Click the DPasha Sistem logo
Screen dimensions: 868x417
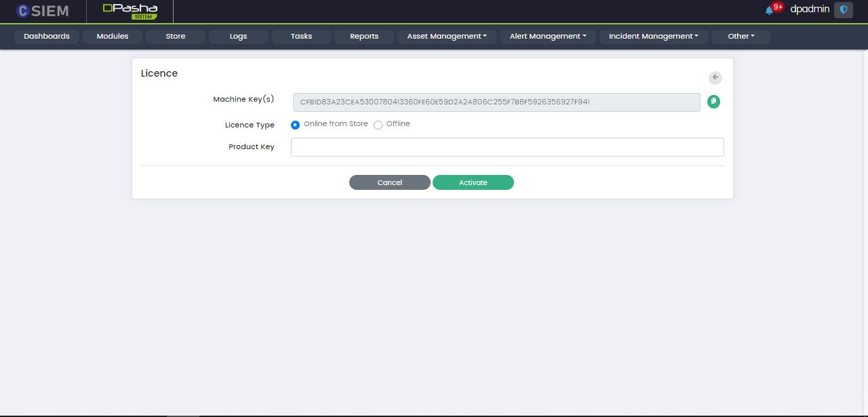pyautogui.click(x=130, y=11)
